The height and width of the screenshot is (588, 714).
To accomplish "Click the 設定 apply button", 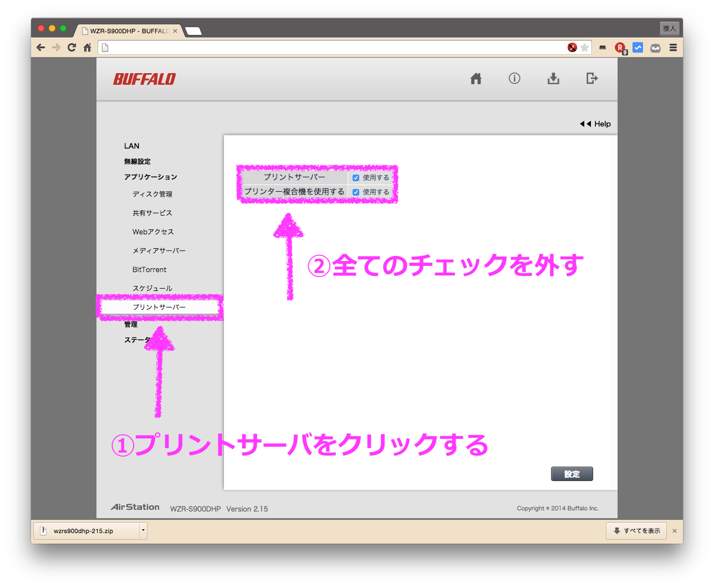I will [572, 474].
